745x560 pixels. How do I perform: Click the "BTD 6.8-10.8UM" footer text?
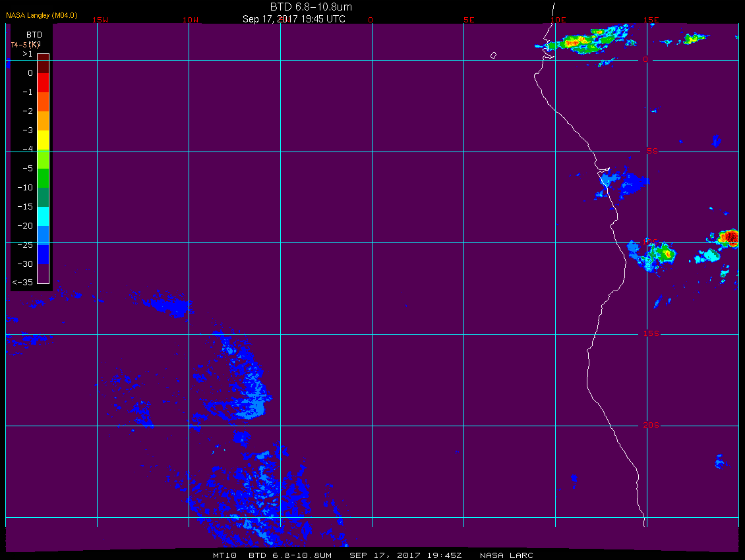[290, 555]
